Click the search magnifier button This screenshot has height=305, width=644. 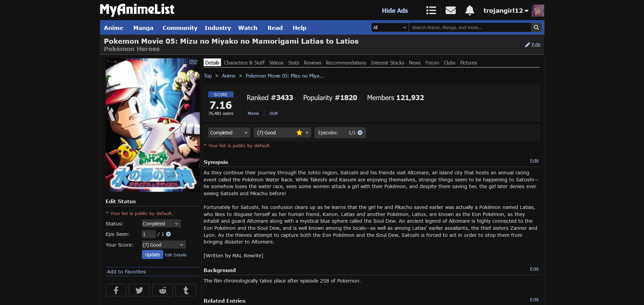[536, 28]
